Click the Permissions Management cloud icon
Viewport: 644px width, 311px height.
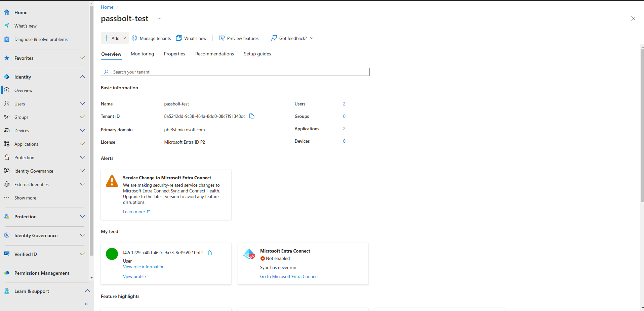point(7,273)
